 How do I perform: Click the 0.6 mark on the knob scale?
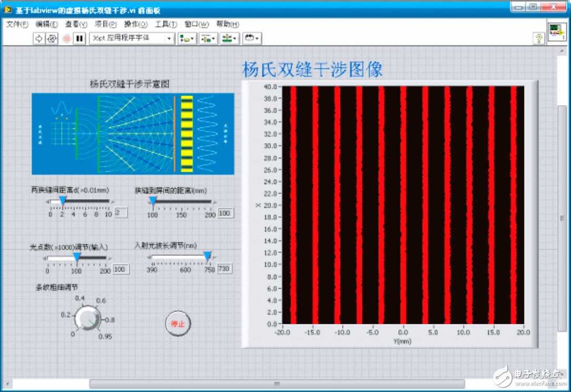point(101,301)
